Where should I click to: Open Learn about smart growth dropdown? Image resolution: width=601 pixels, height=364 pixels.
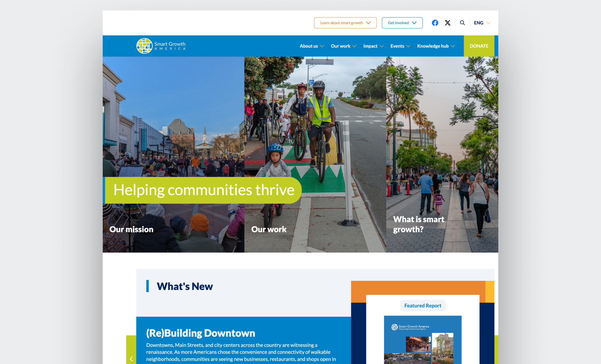pos(345,23)
